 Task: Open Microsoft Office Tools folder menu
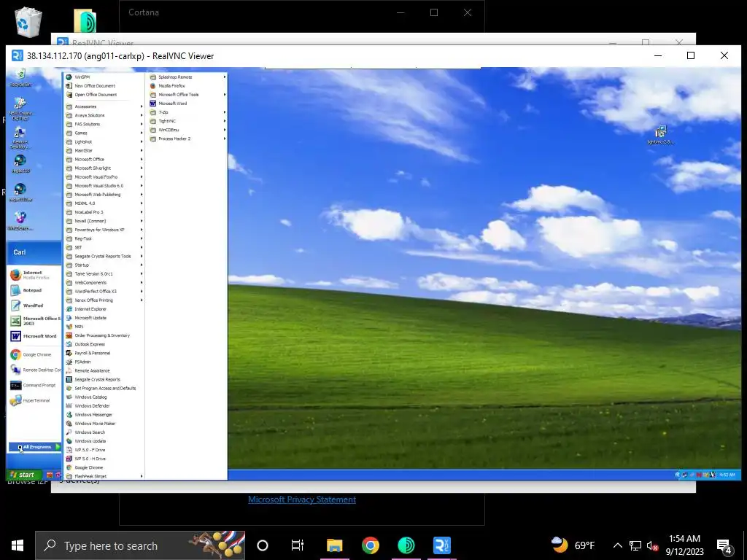point(187,95)
